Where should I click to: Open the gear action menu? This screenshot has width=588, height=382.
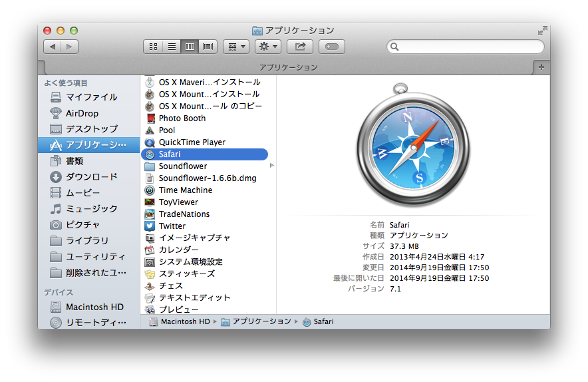267,47
